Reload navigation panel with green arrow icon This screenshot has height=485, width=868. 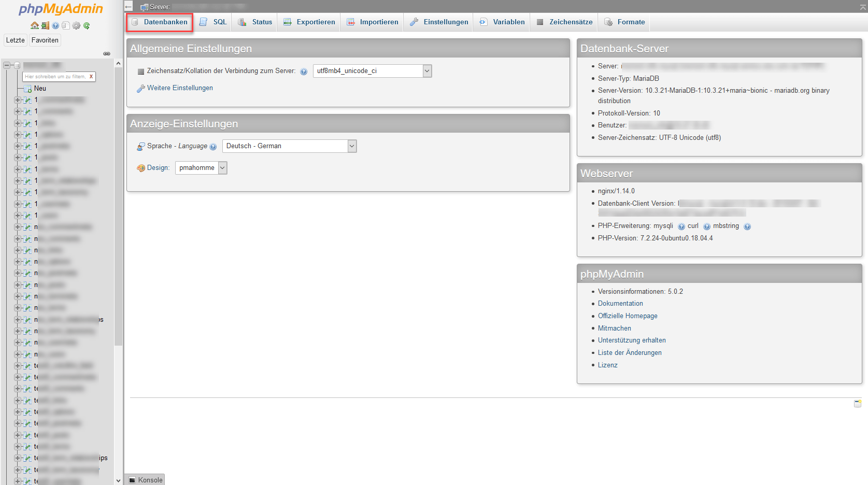click(x=87, y=25)
